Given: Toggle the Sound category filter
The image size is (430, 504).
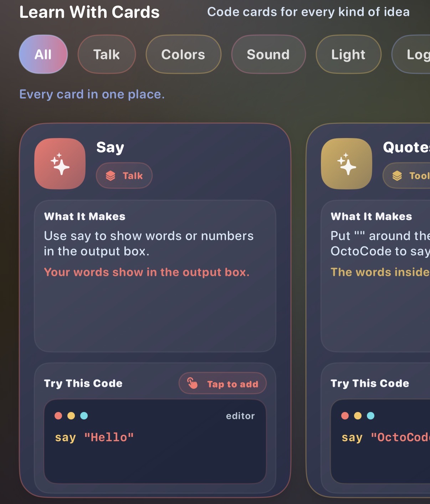Looking at the screenshot, I should 268,55.
